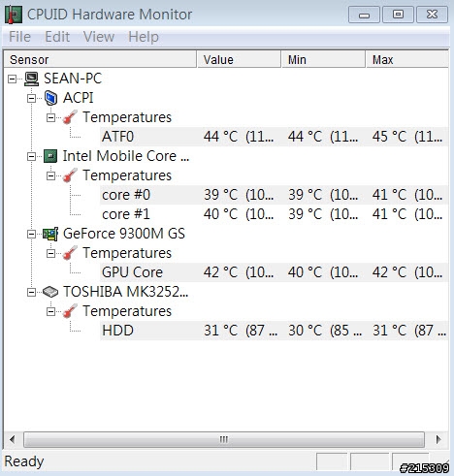Select the core #0 sensor row
This screenshot has height=476, width=454.
pyautogui.click(x=275, y=195)
